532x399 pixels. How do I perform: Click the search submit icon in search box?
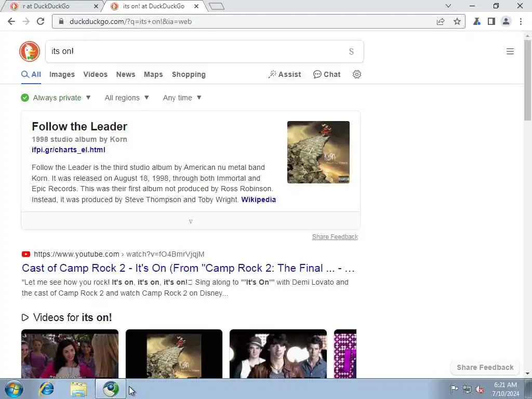coord(352,51)
